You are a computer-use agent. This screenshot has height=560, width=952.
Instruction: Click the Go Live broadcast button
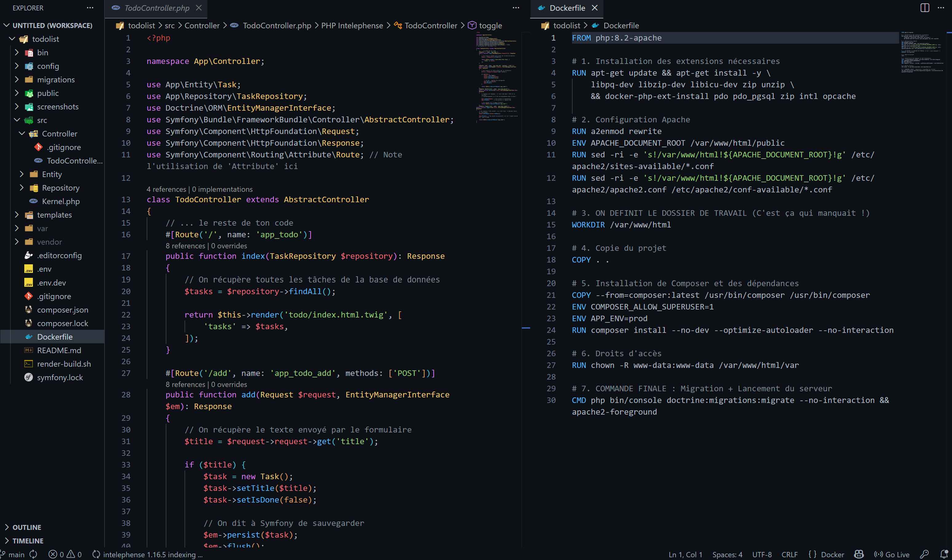(x=891, y=554)
